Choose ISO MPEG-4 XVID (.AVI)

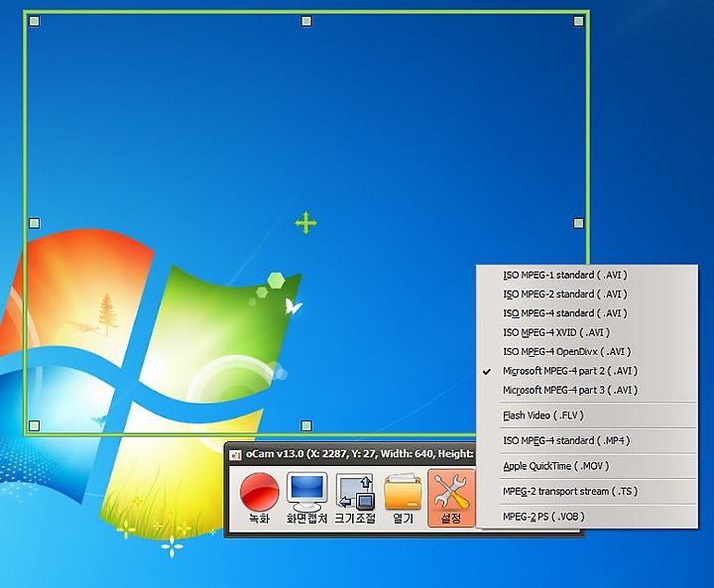point(587,332)
